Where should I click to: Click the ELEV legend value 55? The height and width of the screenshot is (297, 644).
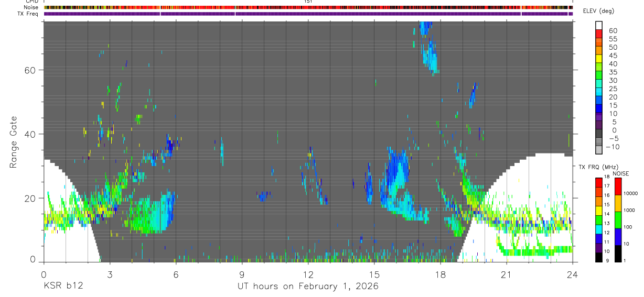[613, 39]
